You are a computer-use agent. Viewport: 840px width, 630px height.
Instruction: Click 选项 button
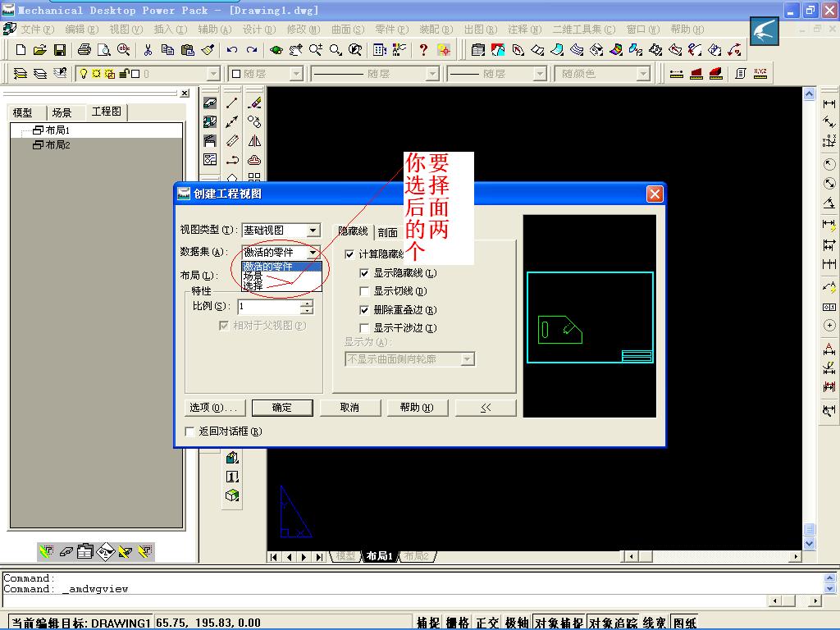point(214,408)
